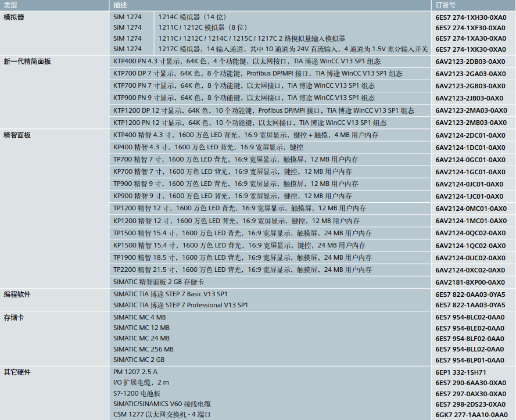Select the SIMATIC MC 2 GB entry
Image resolution: width=516 pixels, height=420 pixels.
139,360
